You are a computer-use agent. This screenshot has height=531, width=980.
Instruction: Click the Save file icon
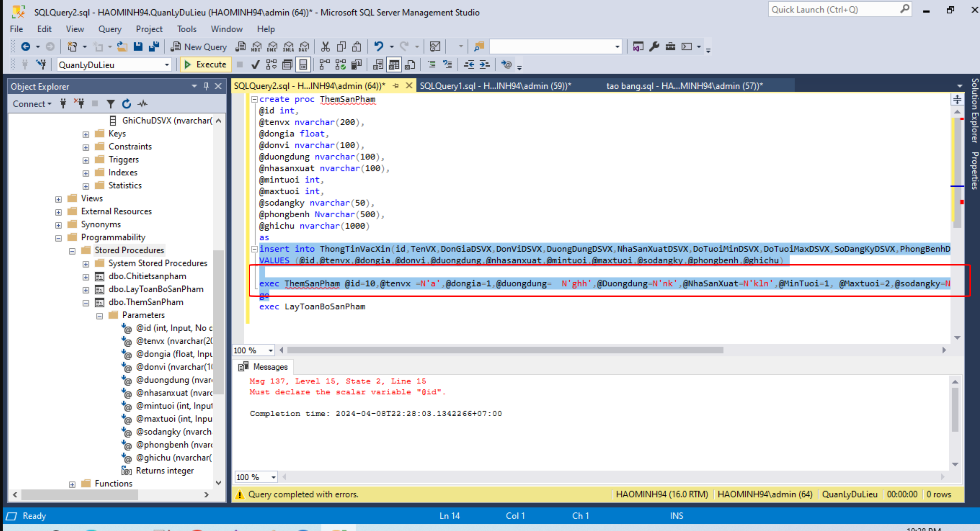[x=138, y=47]
